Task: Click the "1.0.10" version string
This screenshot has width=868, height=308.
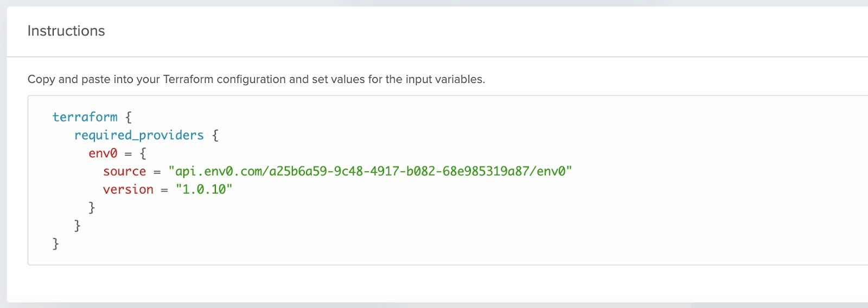Action: 204,189
